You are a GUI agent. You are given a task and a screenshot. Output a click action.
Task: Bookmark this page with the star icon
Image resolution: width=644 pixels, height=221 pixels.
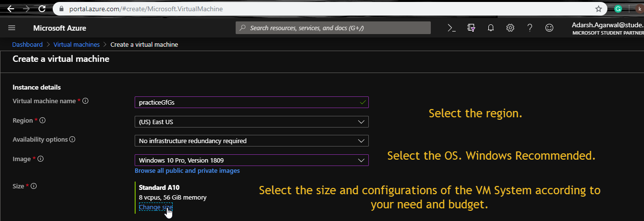(599, 9)
